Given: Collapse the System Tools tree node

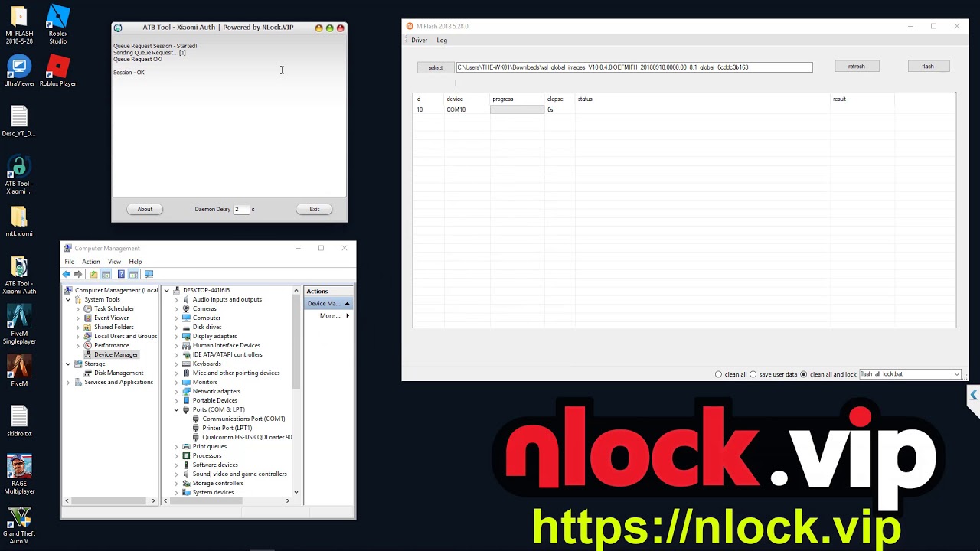Looking at the screenshot, I should (x=68, y=299).
